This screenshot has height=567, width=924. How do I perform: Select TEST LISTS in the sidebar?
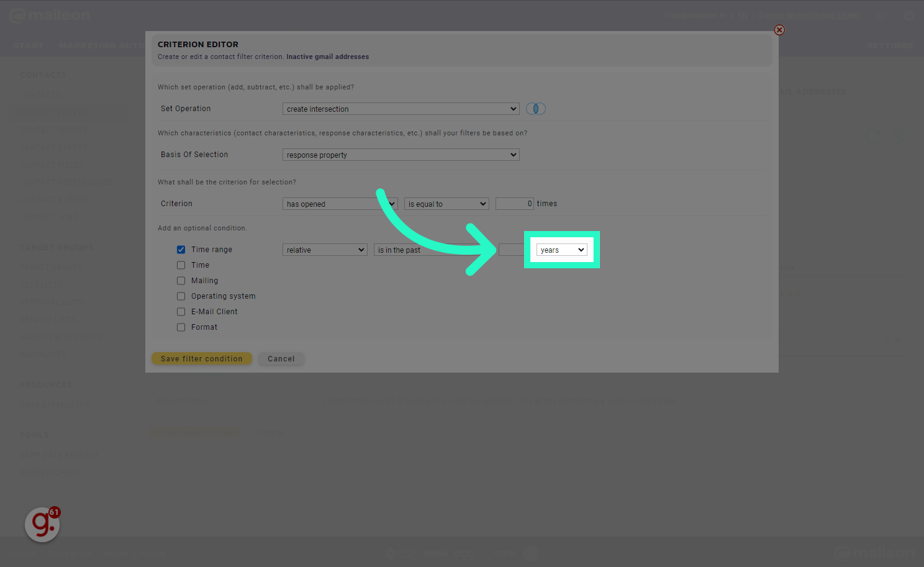[x=41, y=284]
